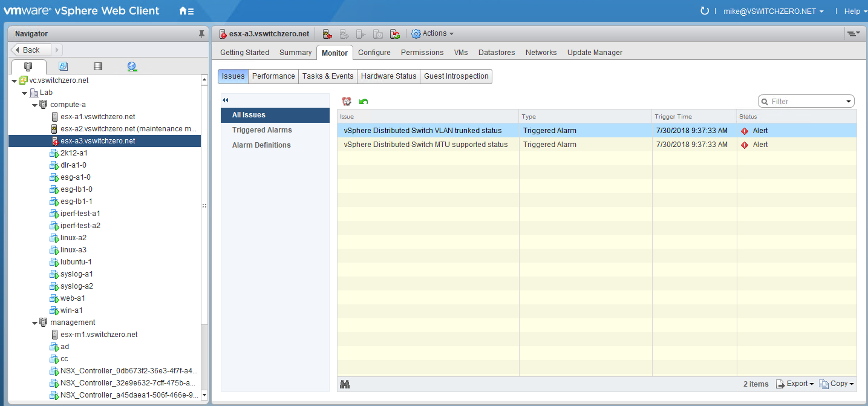This screenshot has height=406, width=868.
Task: Click the acknowledge alarm icon above issues list
Action: 347,102
